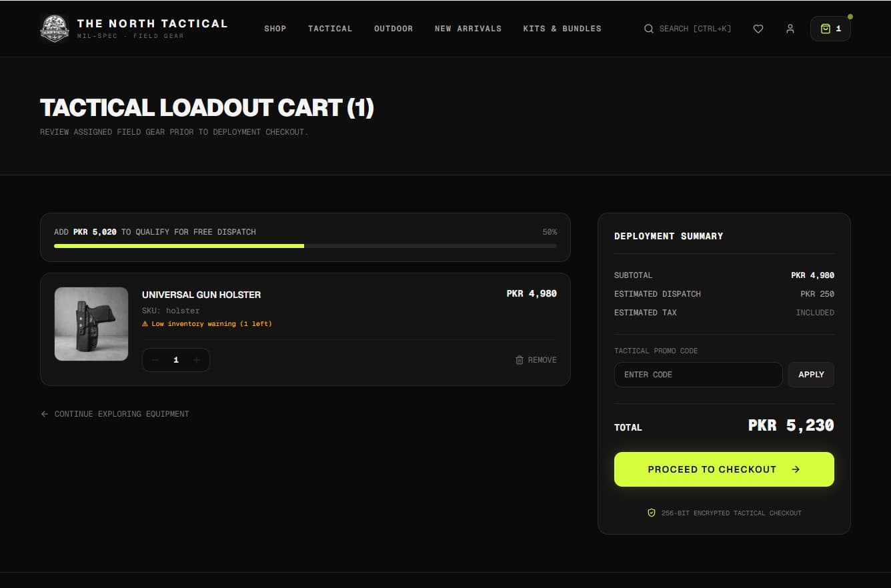Open the Universal Gun Holster product thumbnail

click(91, 324)
